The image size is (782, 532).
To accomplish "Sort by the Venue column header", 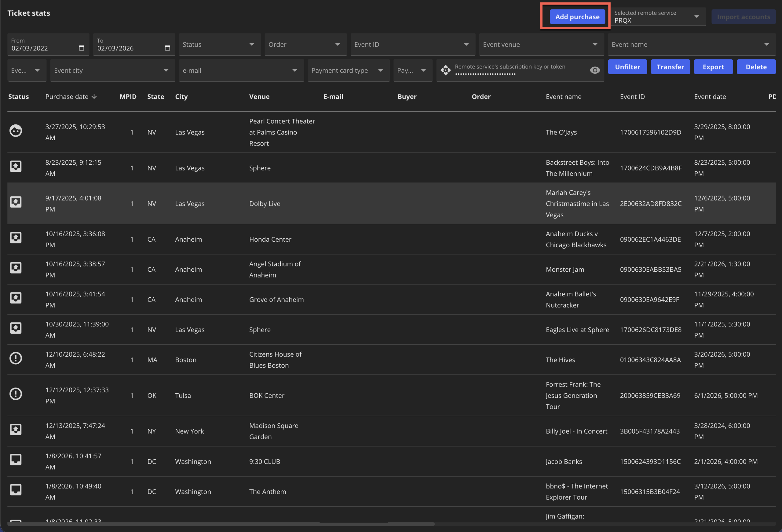I will pyautogui.click(x=259, y=97).
